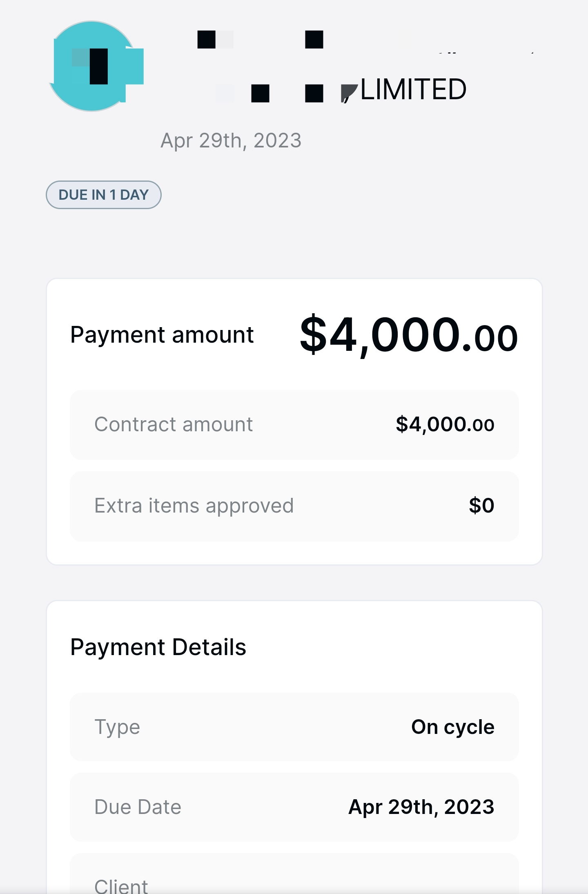Tap the company name ending in LIMITED
Viewport: 588px width, 894px height.
click(x=413, y=90)
